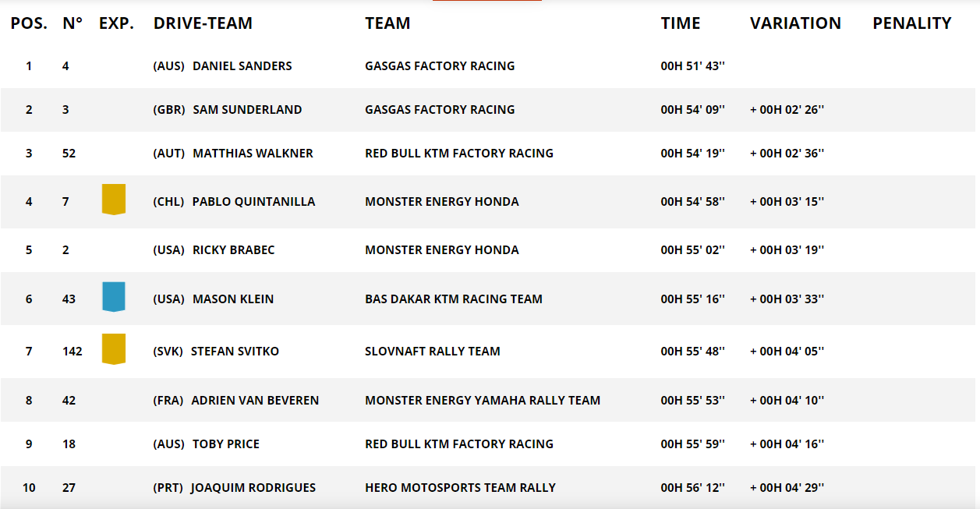Sort by the POS. column header

(x=29, y=23)
